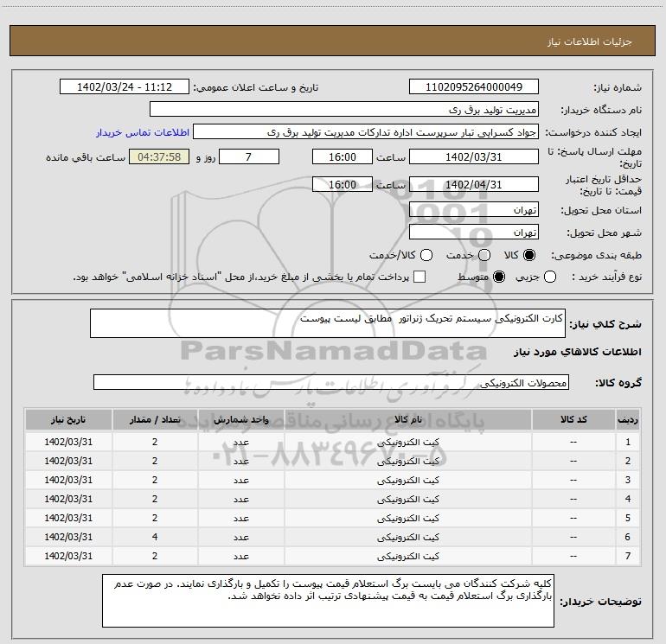Tick the اسناد خزانه اسلامی payment checkbox

coord(419,277)
